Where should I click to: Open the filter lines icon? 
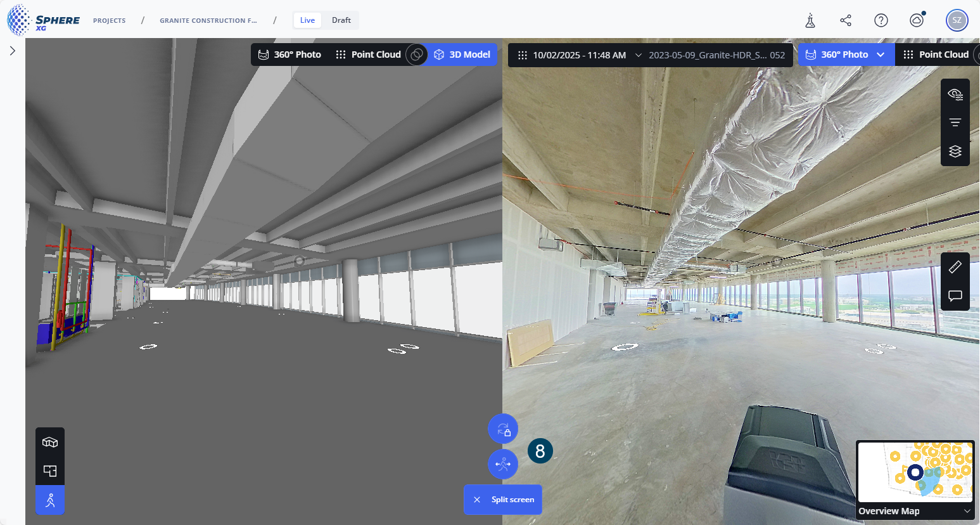(955, 122)
